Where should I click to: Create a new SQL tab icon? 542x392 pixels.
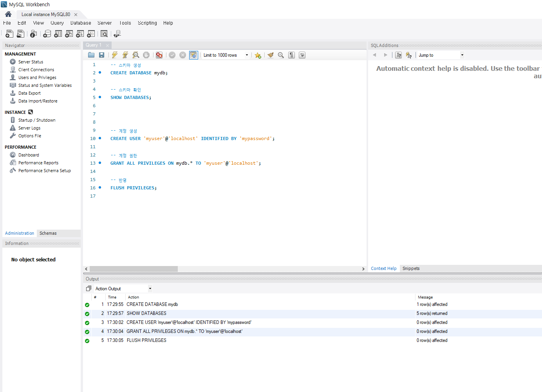pyautogui.click(x=9, y=34)
